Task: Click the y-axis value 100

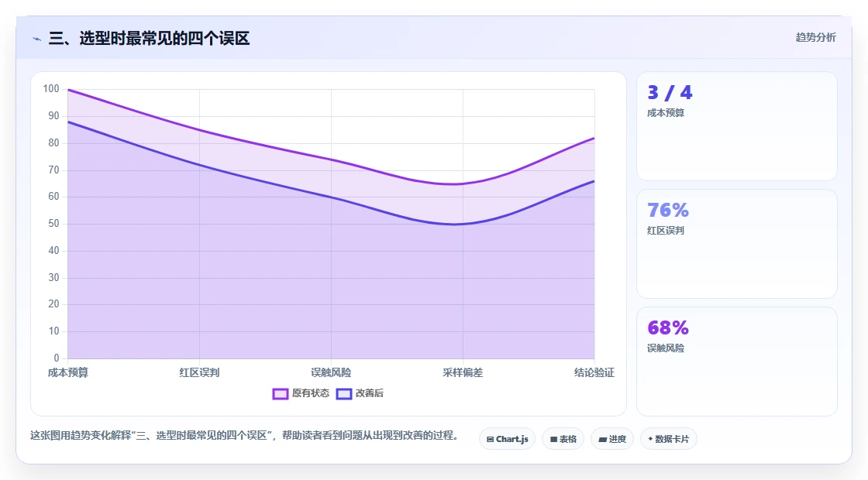Action: (x=51, y=89)
